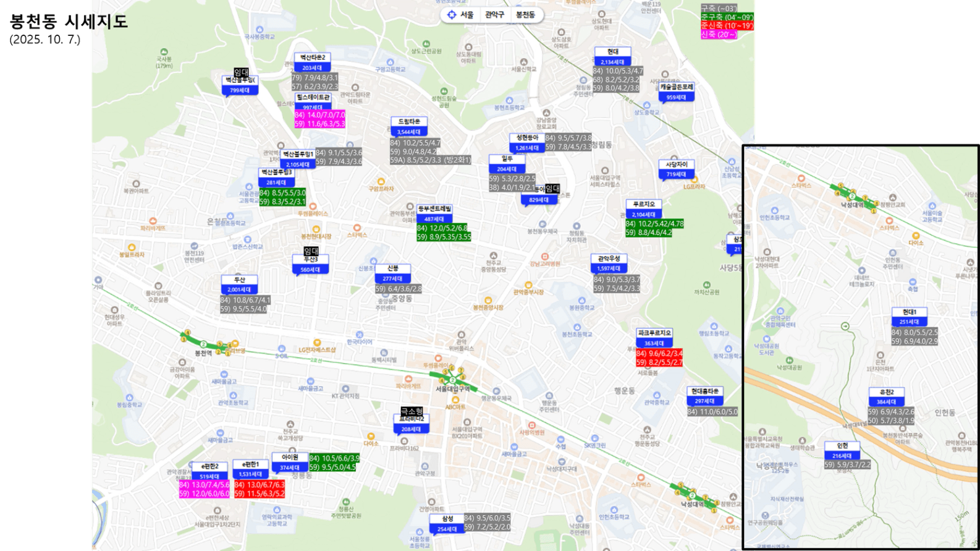Open the e편한1 1,531세대 marker

(x=250, y=469)
